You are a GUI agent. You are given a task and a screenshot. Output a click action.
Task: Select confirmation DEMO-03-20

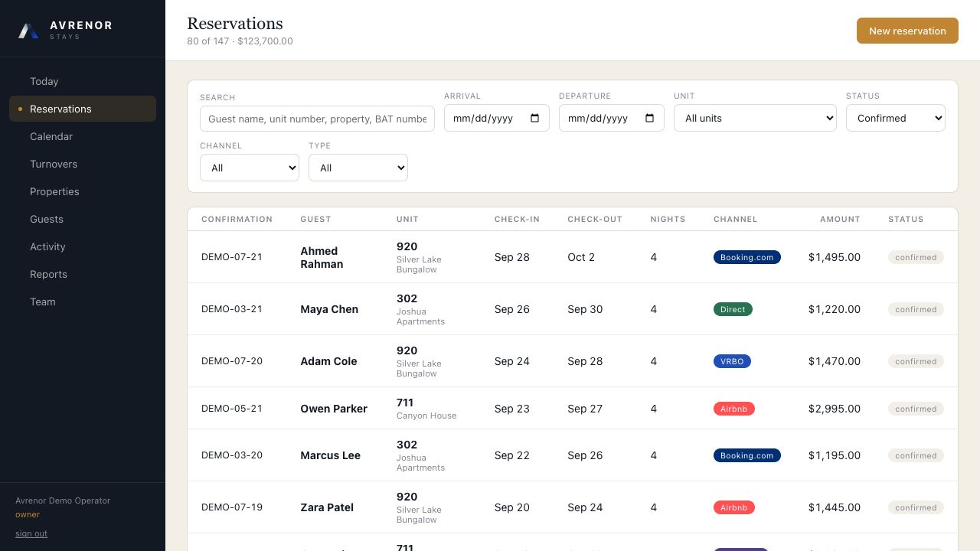[232, 455]
